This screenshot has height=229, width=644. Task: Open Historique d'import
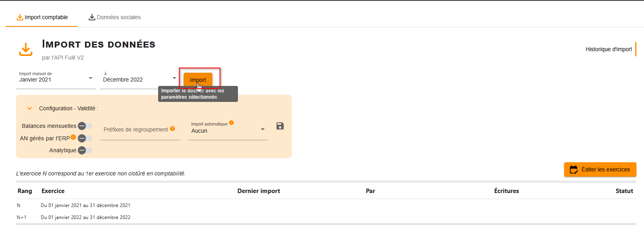608,49
